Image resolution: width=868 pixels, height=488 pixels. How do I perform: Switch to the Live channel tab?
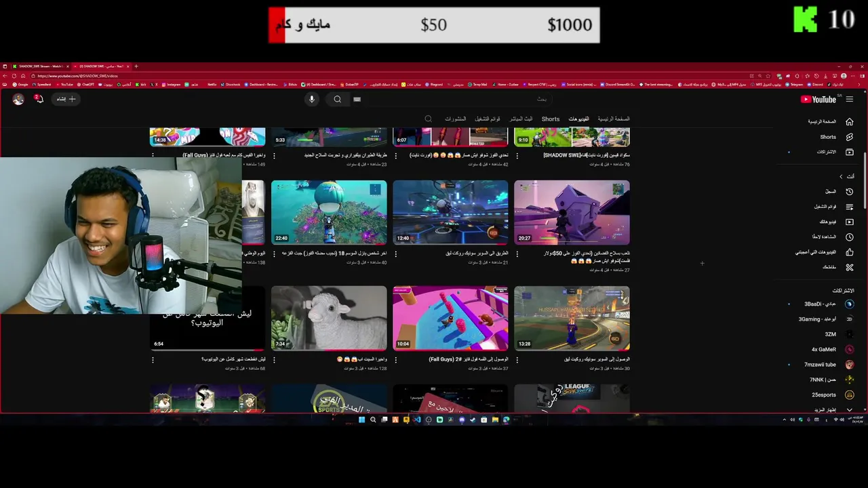[x=521, y=119]
